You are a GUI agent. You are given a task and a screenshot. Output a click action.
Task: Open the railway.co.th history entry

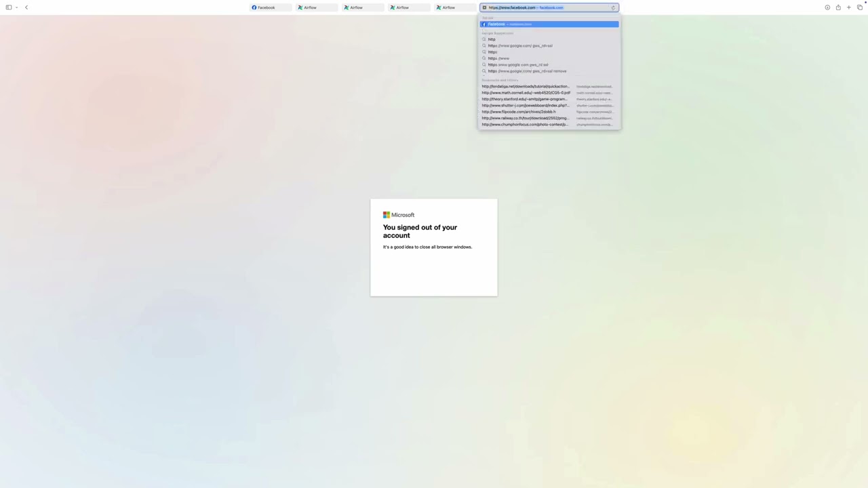coord(549,118)
